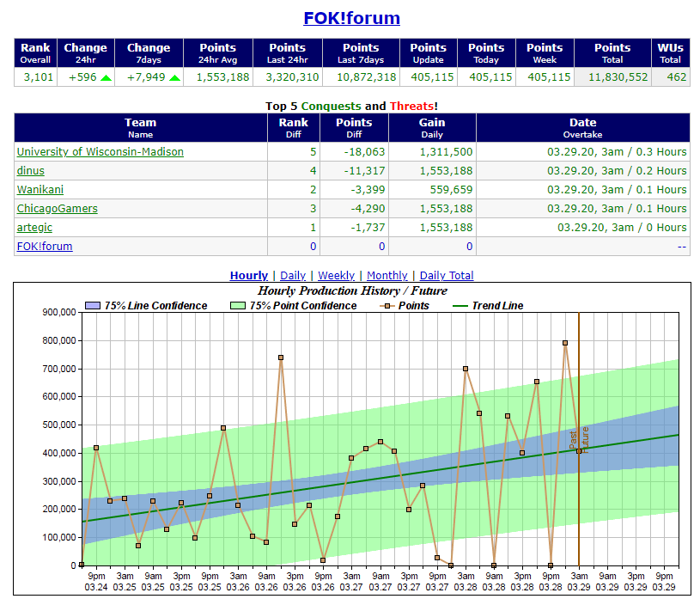Open the artegic team link
Screen dimensions: 700x605
pyautogui.click(x=35, y=228)
